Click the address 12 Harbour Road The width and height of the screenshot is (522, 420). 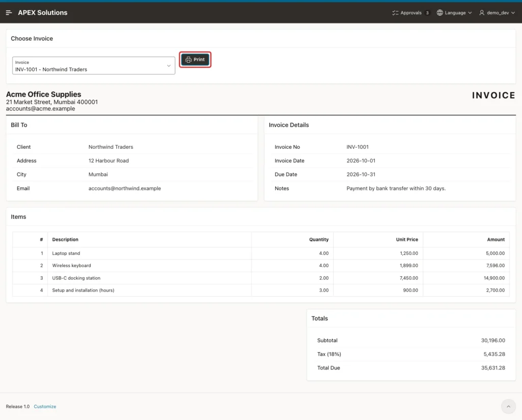[x=109, y=161]
